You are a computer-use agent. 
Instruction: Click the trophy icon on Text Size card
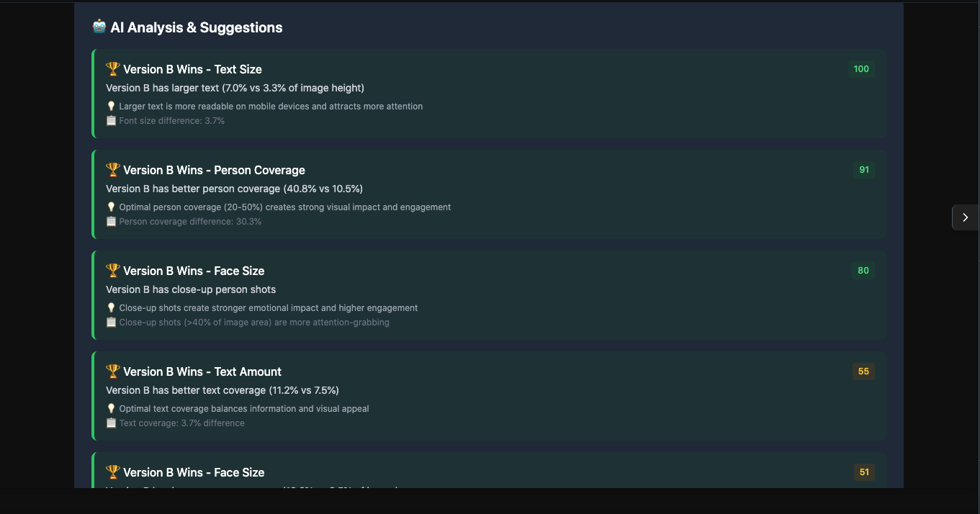coord(112,68)
